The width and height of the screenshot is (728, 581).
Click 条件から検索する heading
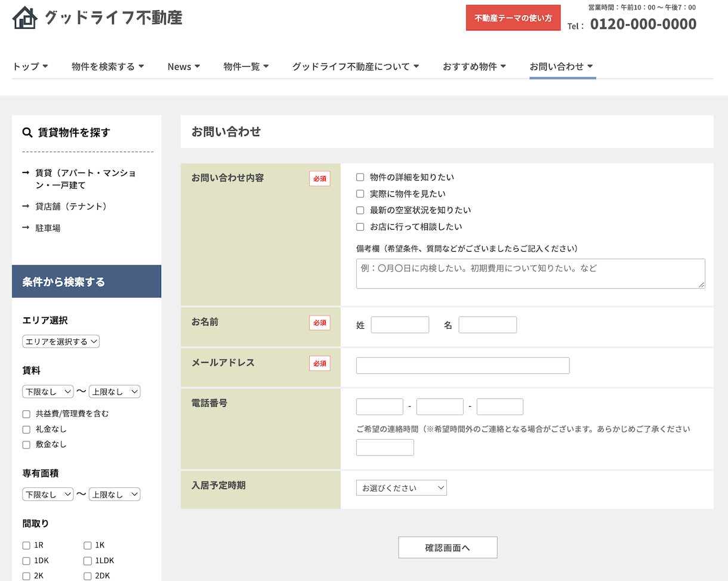tap(63, 282)
